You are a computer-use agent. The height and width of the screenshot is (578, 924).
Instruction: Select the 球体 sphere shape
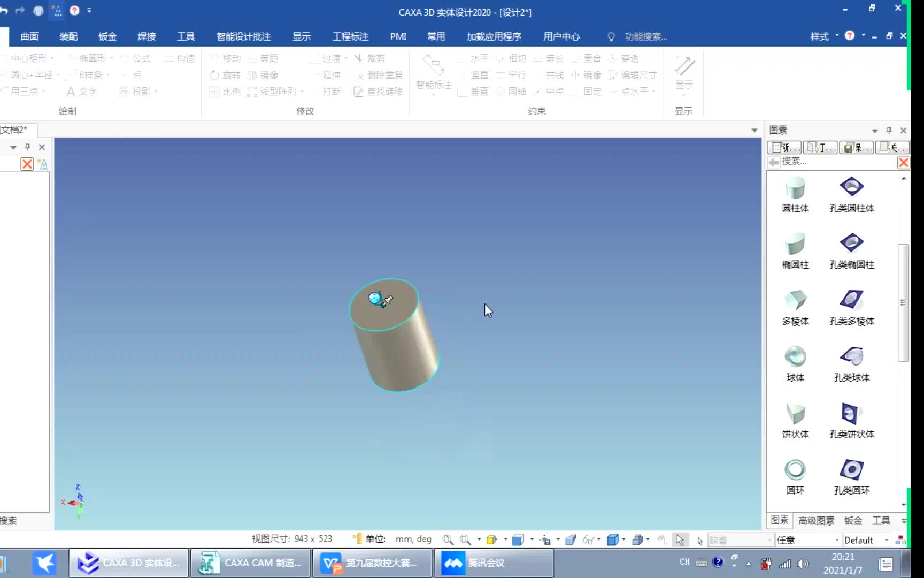795,364
